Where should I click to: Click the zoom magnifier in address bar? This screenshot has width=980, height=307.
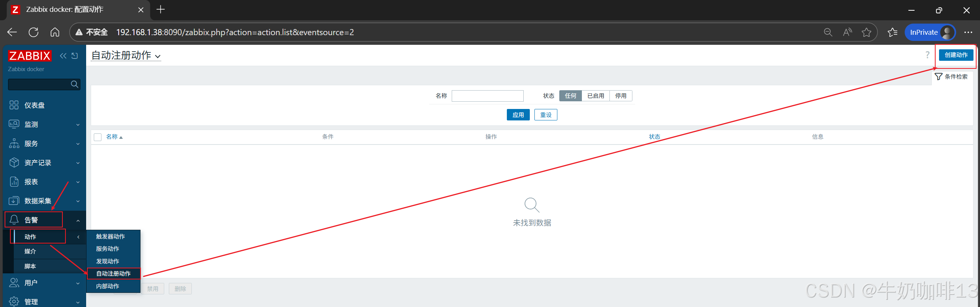click(x=828, y=32)
